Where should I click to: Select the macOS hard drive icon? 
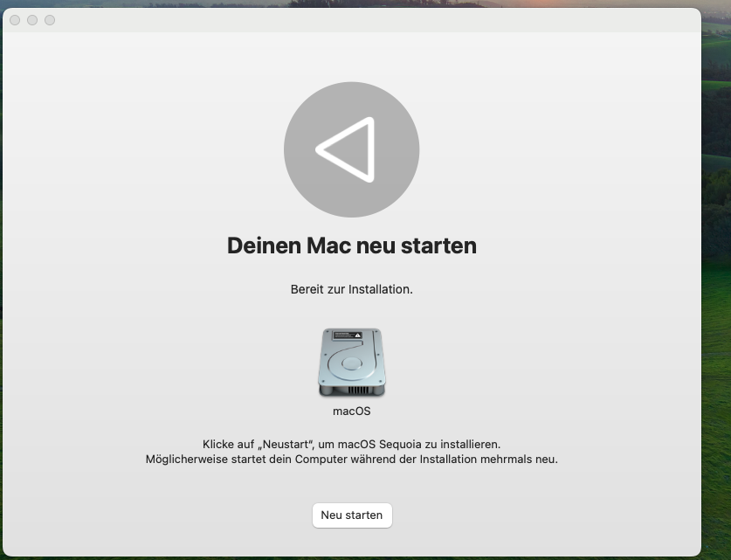coord(351,363)
